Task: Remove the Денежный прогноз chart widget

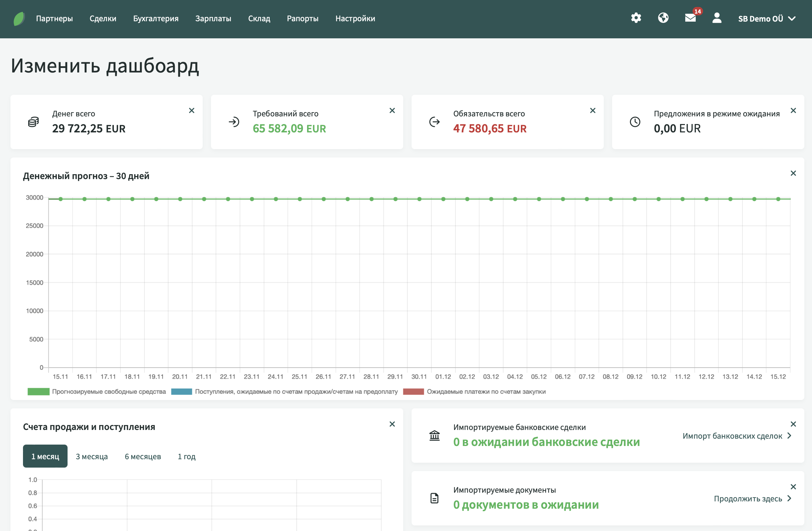Action: click(793, 173)
